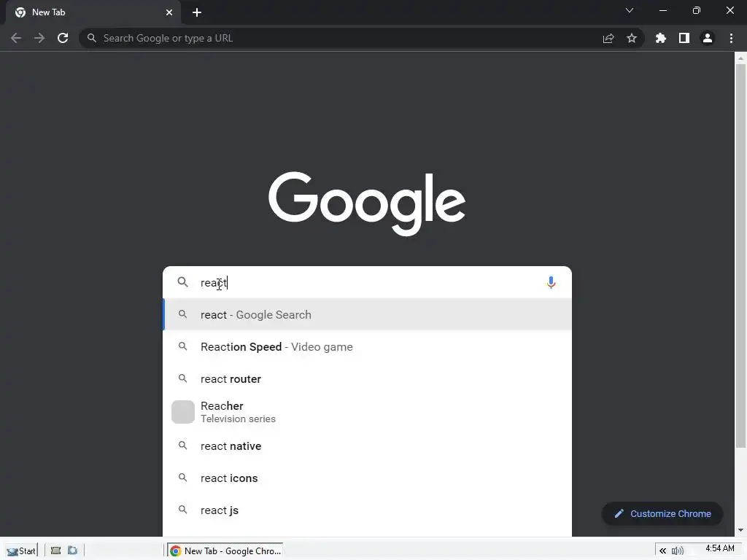Viewport: 747px width, 560px height.
Task: Click the browser back arrow
Action: [x=16, y=38]
